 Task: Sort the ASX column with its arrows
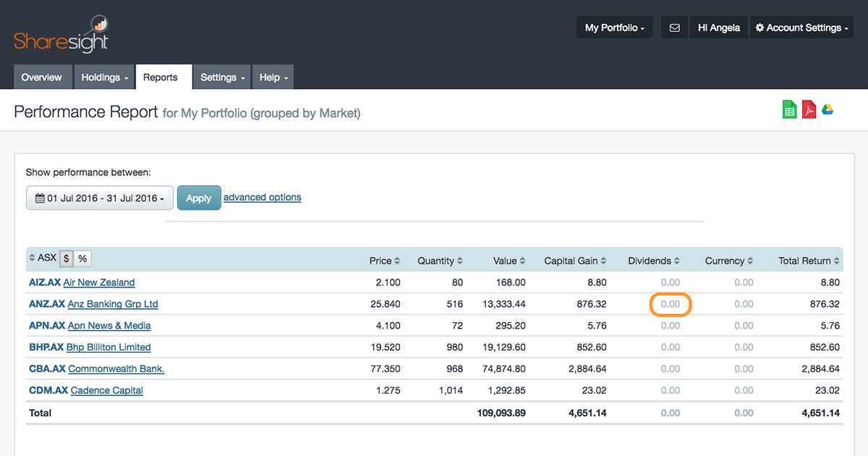point(33,257)
